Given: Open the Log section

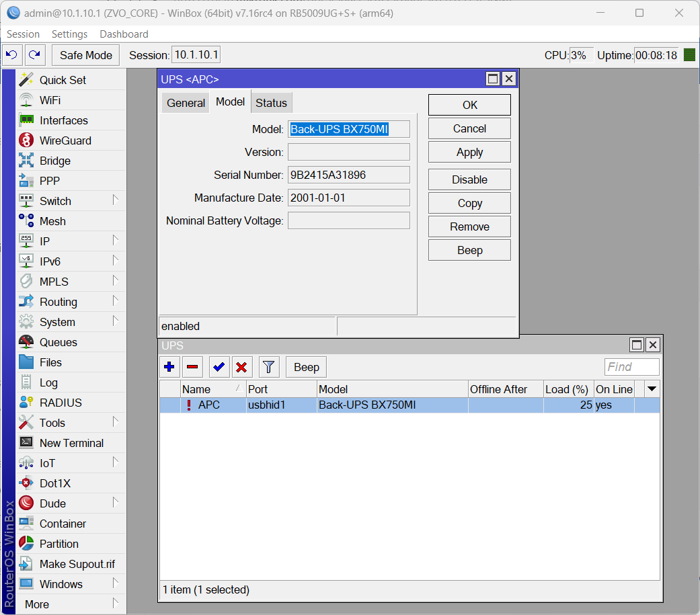Looking at the screenshot, I should [71, 382].
